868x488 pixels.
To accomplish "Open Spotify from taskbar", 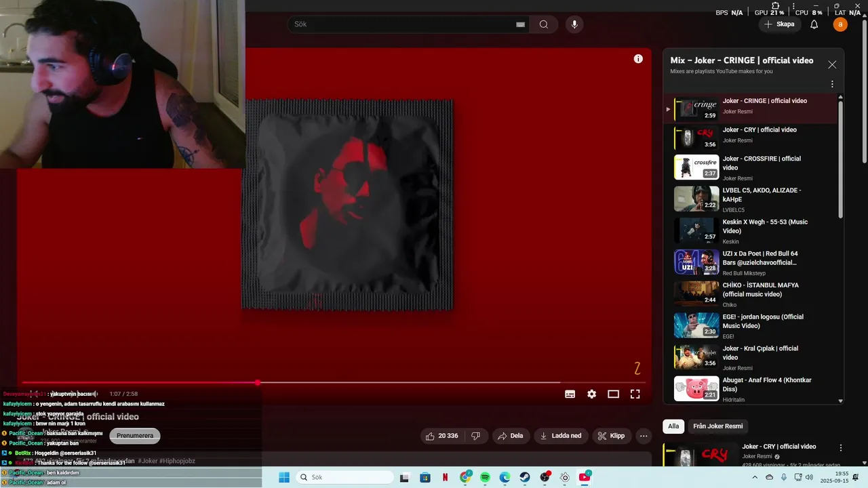I will (x=485, y=477).
